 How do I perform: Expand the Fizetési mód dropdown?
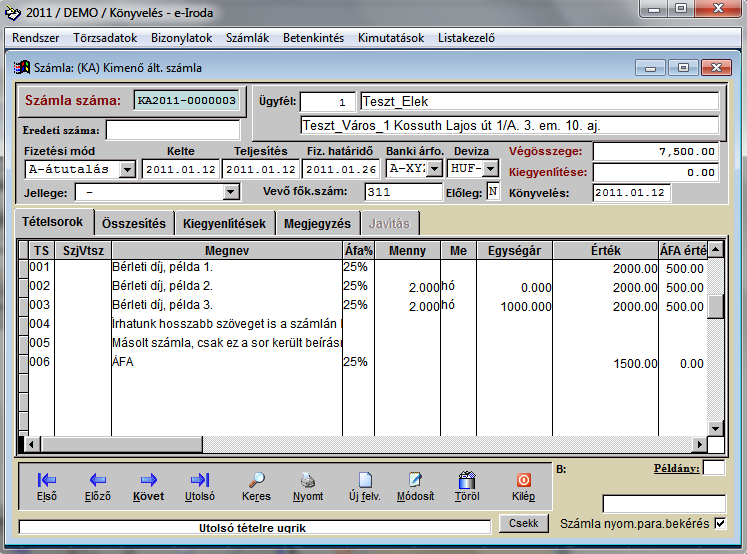pos(127,169)
